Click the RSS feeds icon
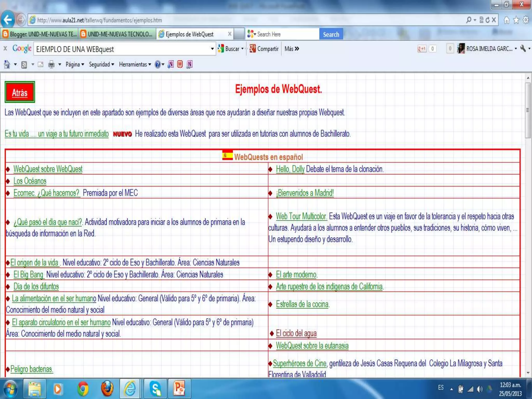 click(x=24, y=65)
